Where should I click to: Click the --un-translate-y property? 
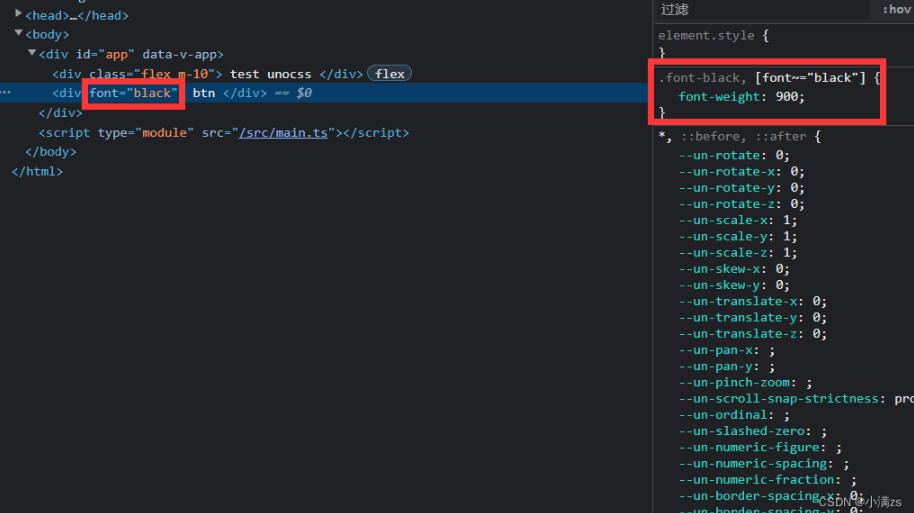737,318
